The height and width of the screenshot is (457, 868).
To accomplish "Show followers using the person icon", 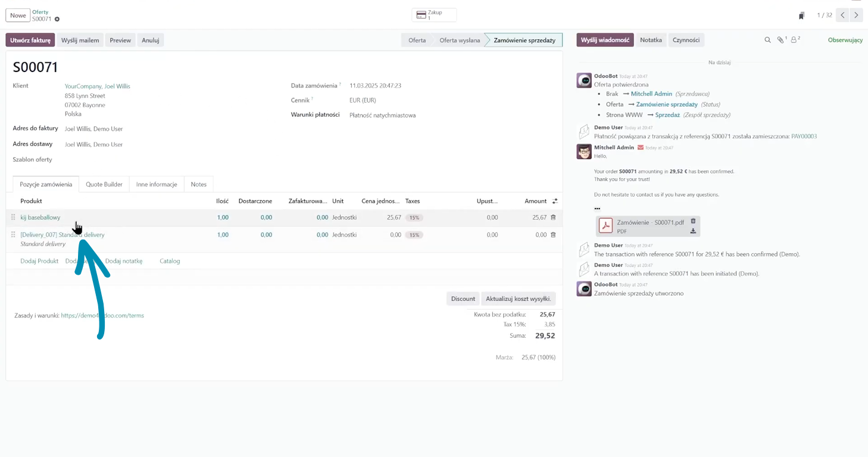I will coord(794,40).
